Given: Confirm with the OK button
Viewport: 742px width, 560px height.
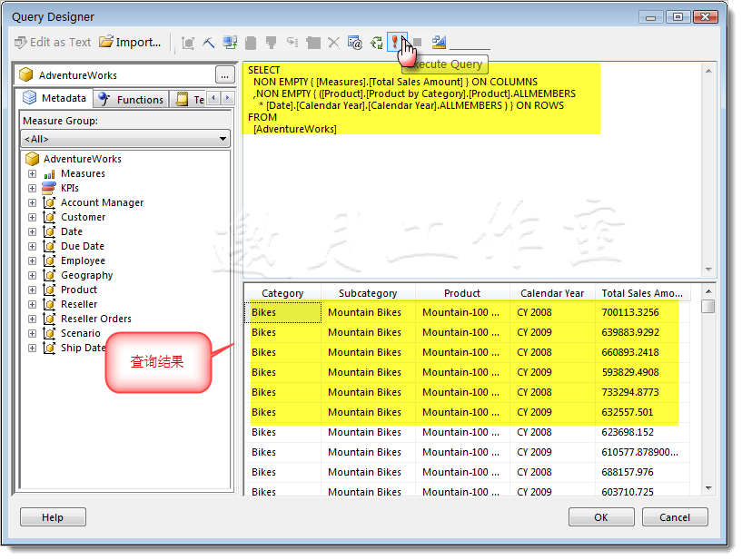Looking at the screenshot, I should (x=601, y=517).
